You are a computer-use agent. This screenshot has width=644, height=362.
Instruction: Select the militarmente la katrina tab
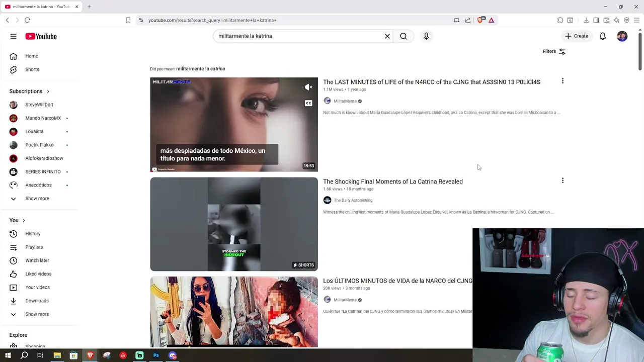coord(41,7)
